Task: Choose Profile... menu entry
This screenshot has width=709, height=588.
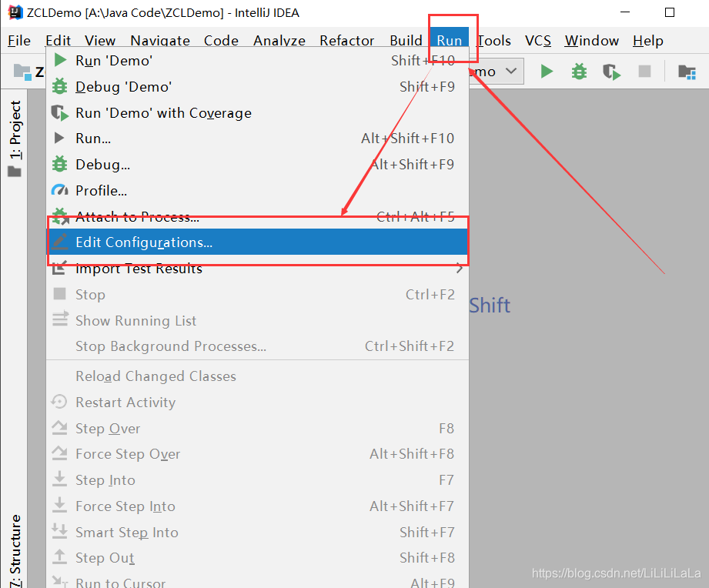Action: pos(257,191)
